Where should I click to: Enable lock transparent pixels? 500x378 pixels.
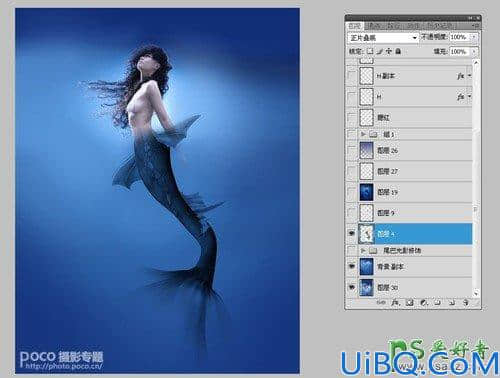[370, 51]
